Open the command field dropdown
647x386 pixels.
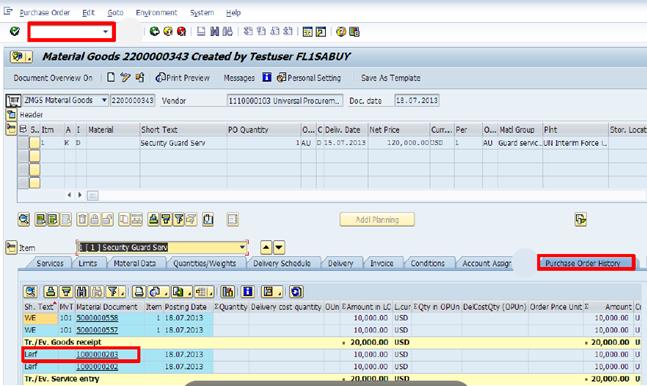(x=106, y=32)
